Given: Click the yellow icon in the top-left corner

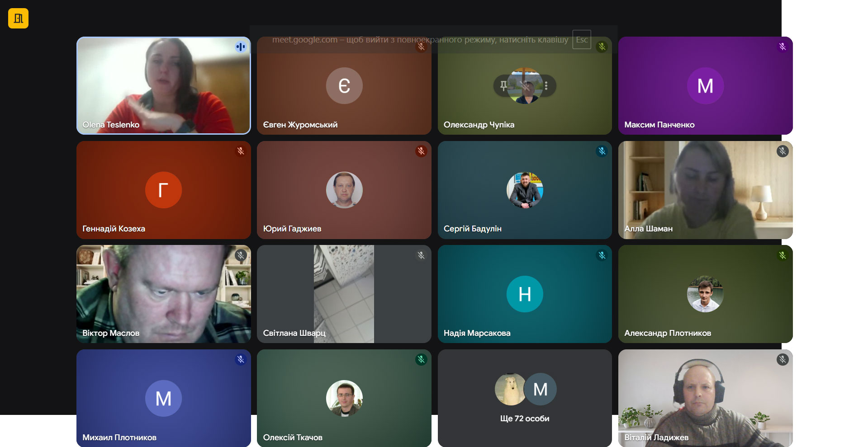Looking at the screenshot, I should point(18,19).
